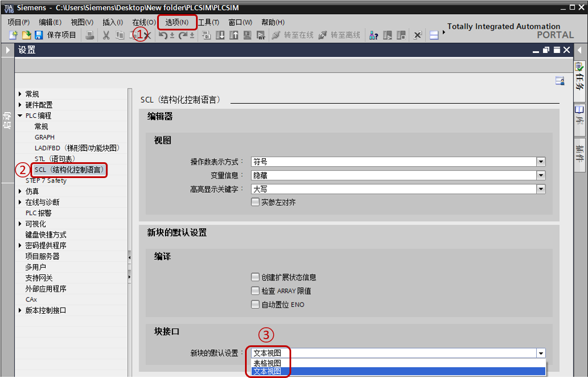
Task: Select GRAPH under PLC 编程
Action: tap(44, 137)
